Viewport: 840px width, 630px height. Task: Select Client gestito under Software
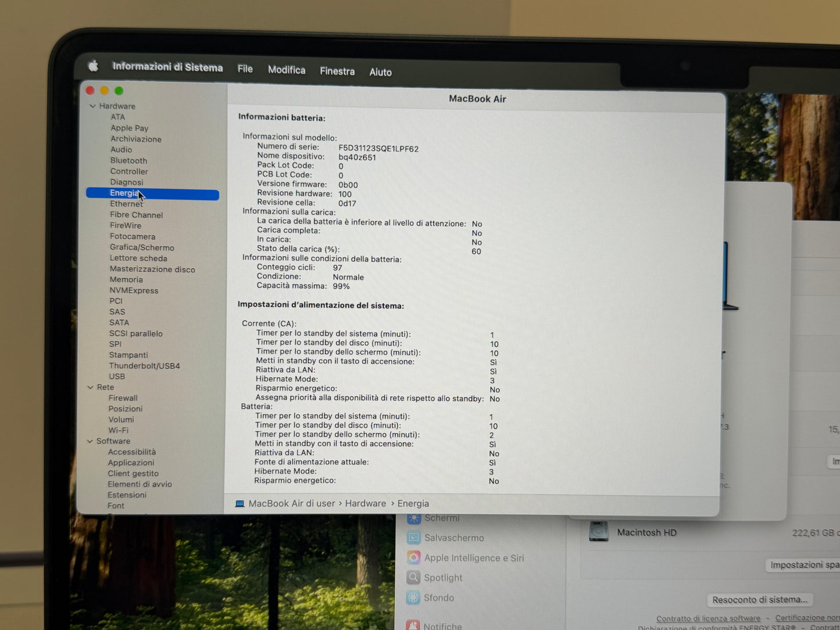point(133,474)
